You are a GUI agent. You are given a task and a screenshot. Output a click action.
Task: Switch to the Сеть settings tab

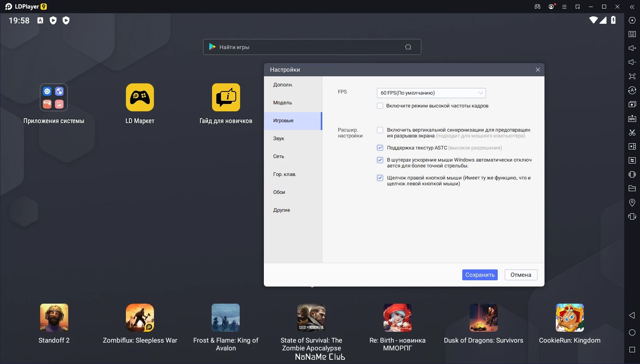coord(293,157)
